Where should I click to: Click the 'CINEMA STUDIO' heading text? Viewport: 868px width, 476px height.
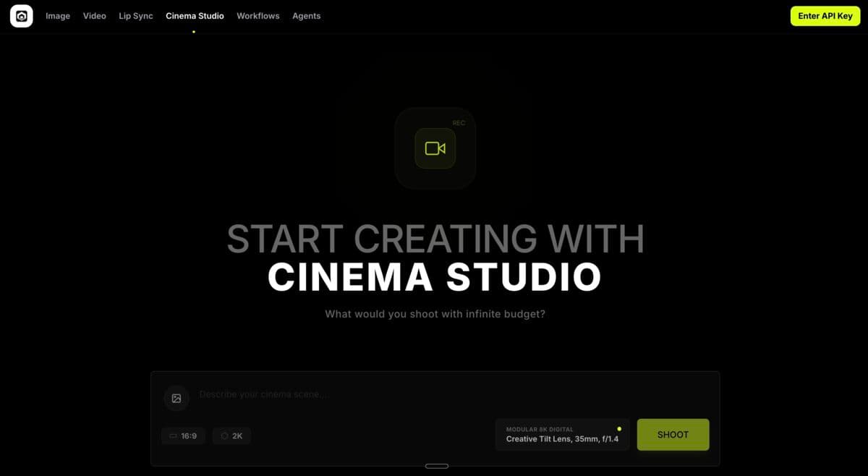point(435,276)
